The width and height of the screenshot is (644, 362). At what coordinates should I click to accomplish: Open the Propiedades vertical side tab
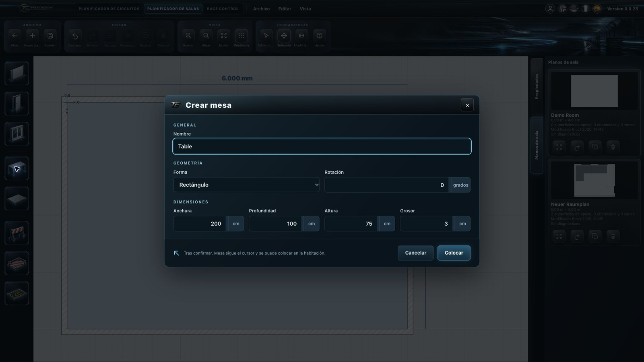(537, 86)
